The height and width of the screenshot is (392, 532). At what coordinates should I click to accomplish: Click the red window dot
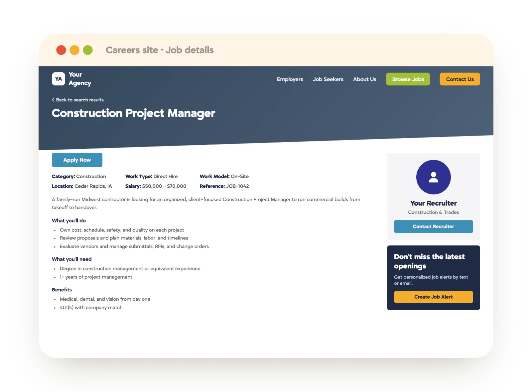click(x=61, y=50)
